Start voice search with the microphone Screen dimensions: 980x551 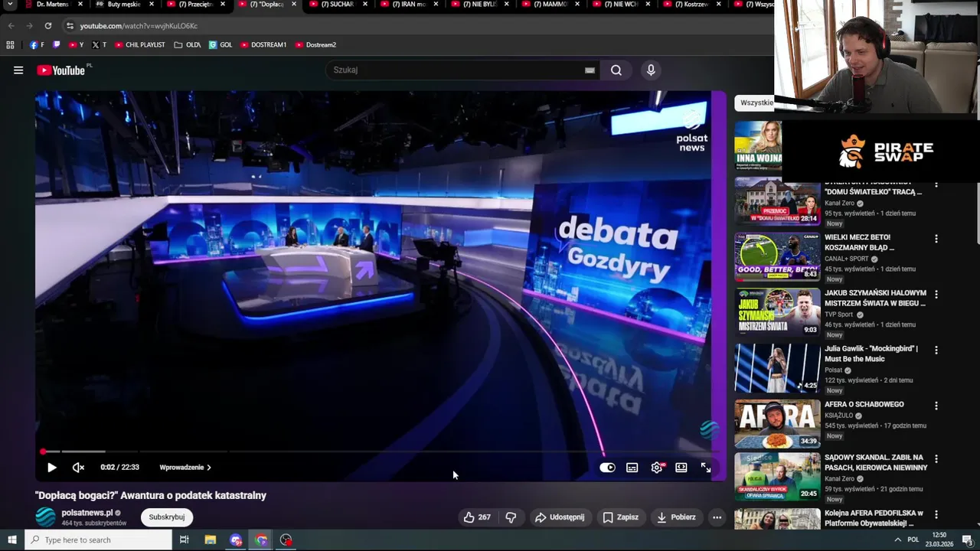coord(651,70)
